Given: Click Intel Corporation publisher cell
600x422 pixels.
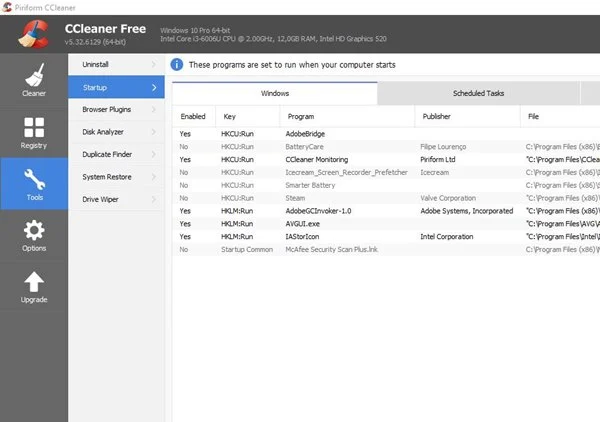Looking at the screenshot, I should coord(447,236).
